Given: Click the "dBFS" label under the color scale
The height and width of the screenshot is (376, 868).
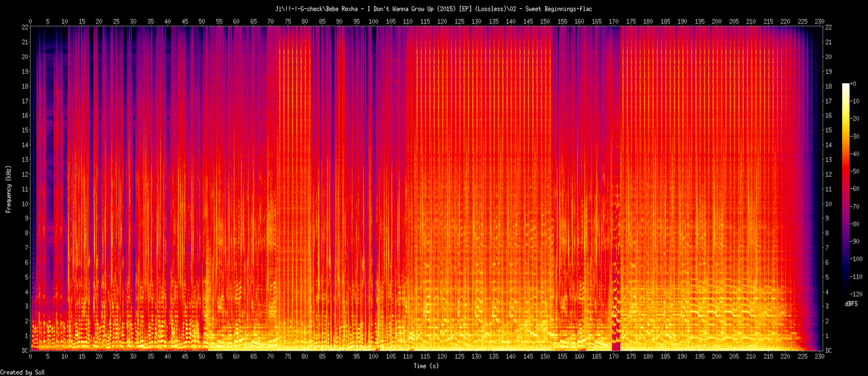Looking at the screenshot, I should tap(853, 305).
